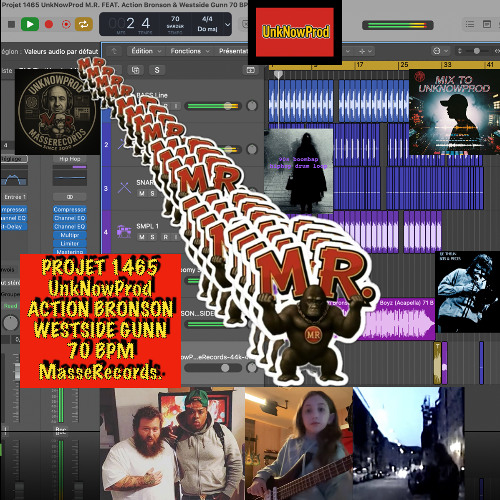Screen dimensions: 500x500
Task: Select track number 2 header
Action: pos(106,145)
